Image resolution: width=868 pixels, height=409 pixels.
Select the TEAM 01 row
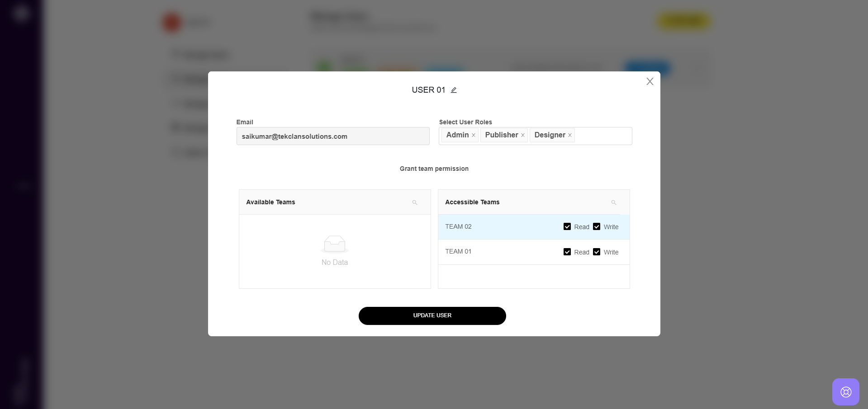click(x=498, y=252)
